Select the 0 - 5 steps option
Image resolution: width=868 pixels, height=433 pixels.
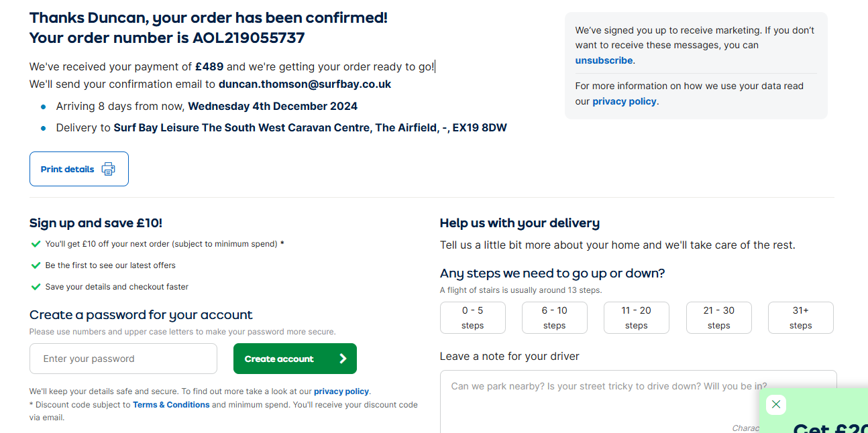click(x=472, y=318)
